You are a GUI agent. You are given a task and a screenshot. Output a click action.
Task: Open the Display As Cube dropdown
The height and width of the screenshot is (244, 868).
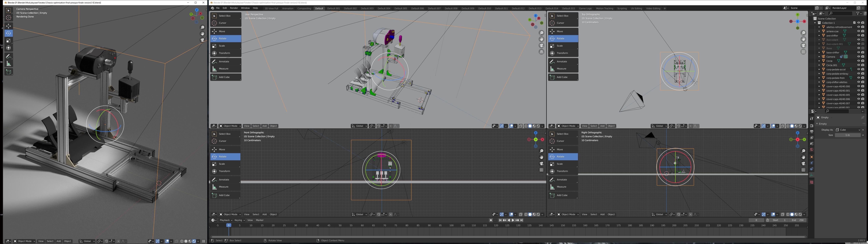[x=848, y=130]
